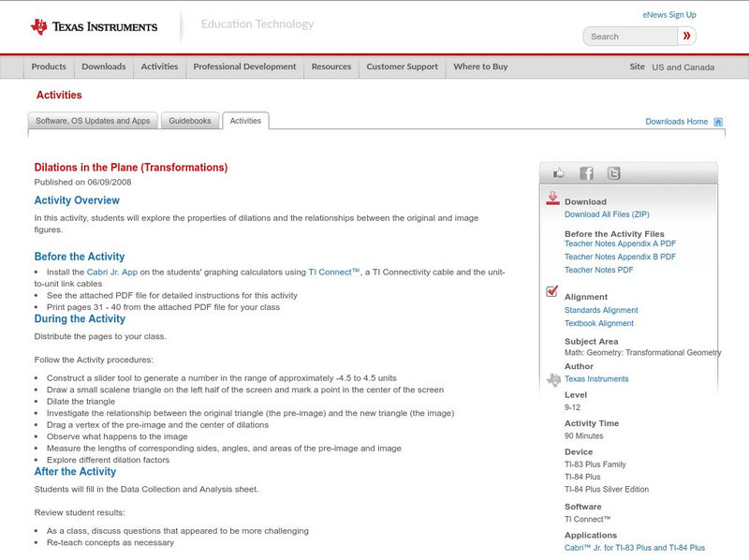Click the Texas Instruments logo

(x=95, y=27)
